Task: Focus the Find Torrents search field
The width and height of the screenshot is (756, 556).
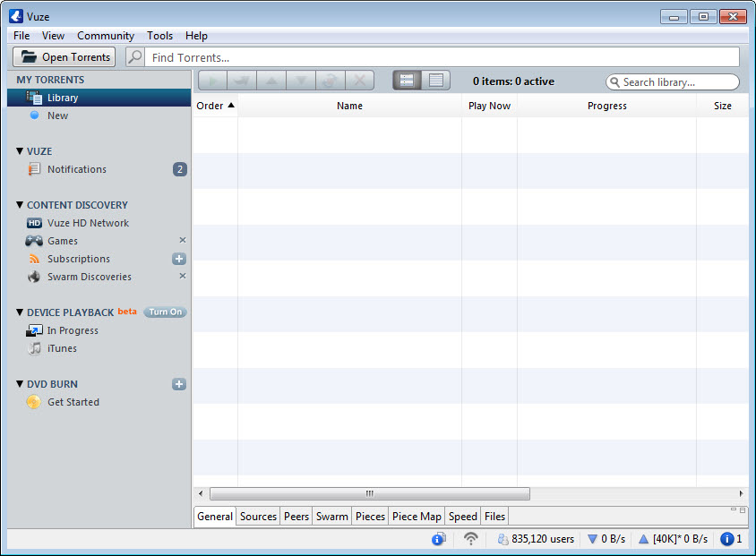Action: click(x=442, y=57)
